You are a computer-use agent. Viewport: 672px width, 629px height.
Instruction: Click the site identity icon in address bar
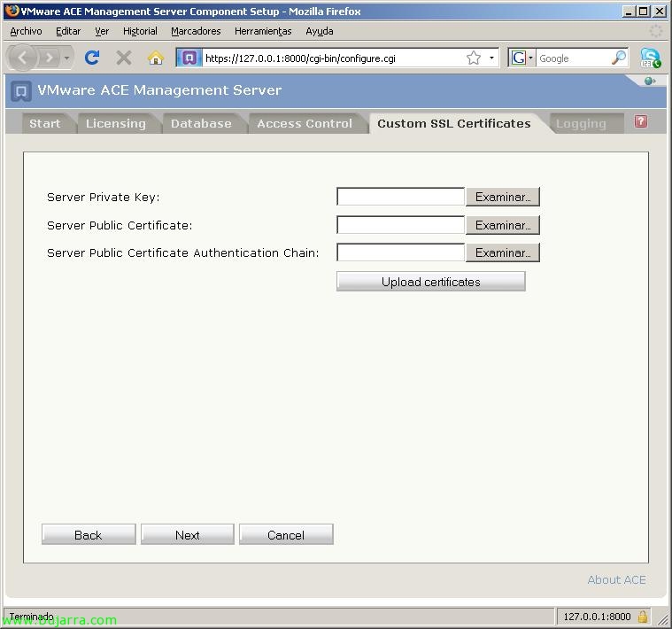pos(189,58)
